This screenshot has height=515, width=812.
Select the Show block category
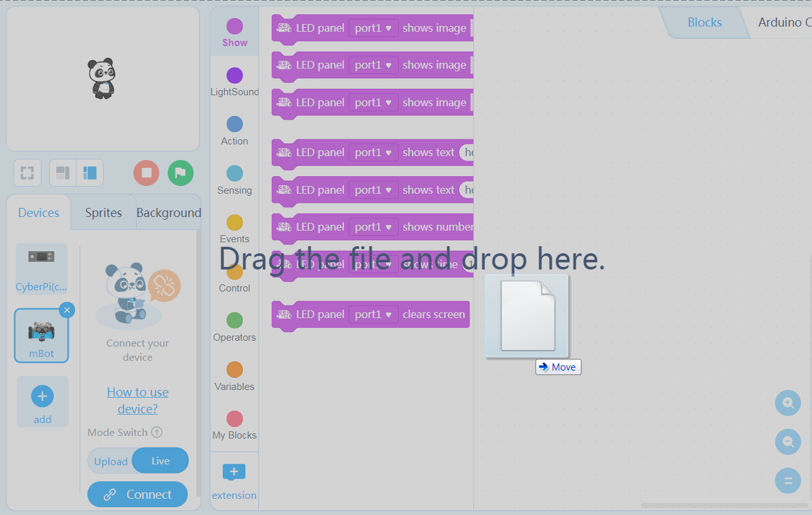tap(234, 32)
